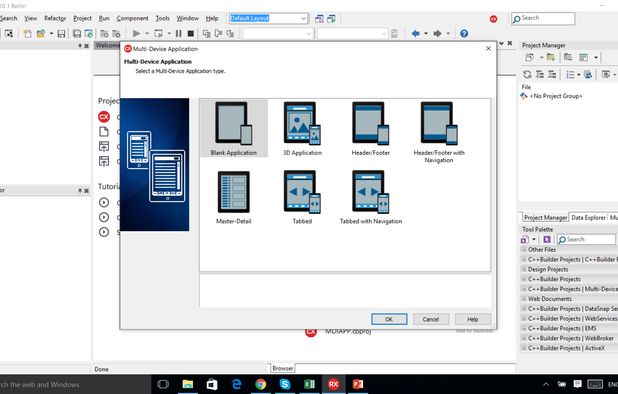Select the Blank Application template
The image size is (618, 394).
[234, 128]
